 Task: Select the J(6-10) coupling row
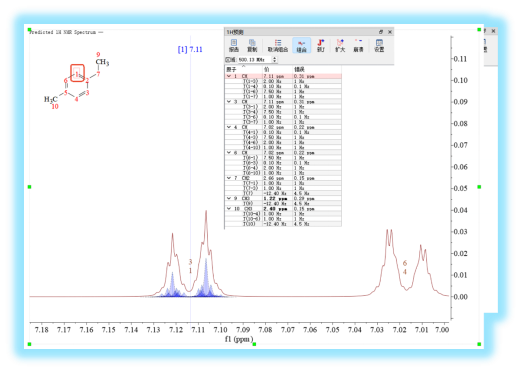pyautogui.click(x=283, y=173)
